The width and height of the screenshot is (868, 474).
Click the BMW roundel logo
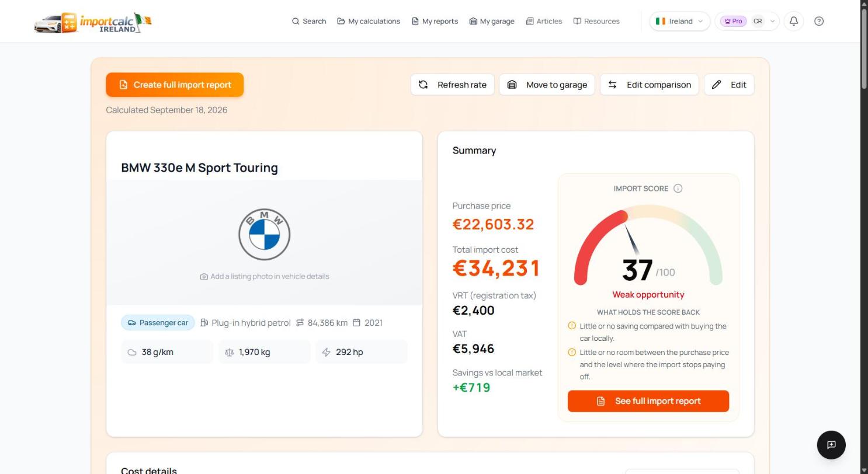264,234
